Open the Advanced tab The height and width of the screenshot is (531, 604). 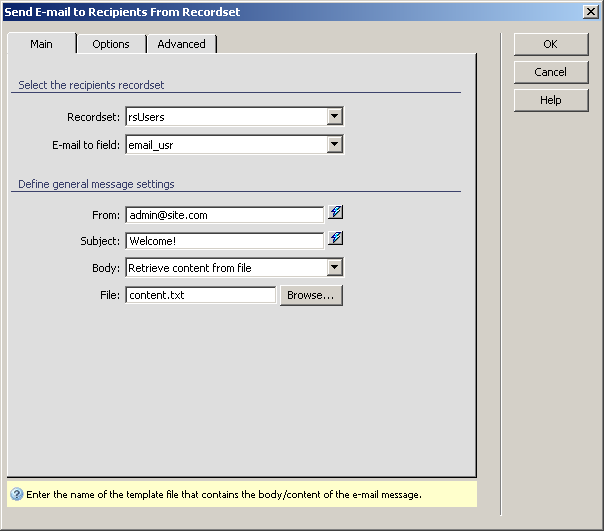click(181, 44)
